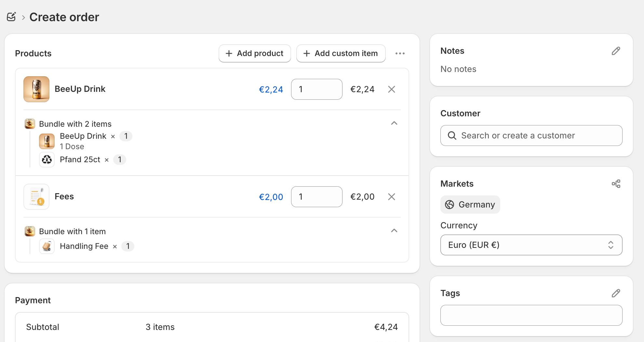This screenshot has width=644, height=342.
Task: Click the Fees line total €2,00
Action: coord(362,197)
